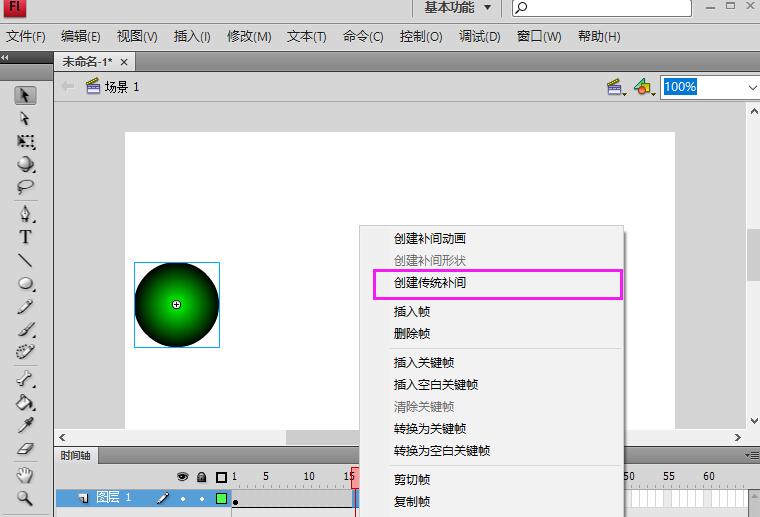The image size is (760, 517).
Task: Click the green gradient circle on stage
Action: (x=177, y=305)
